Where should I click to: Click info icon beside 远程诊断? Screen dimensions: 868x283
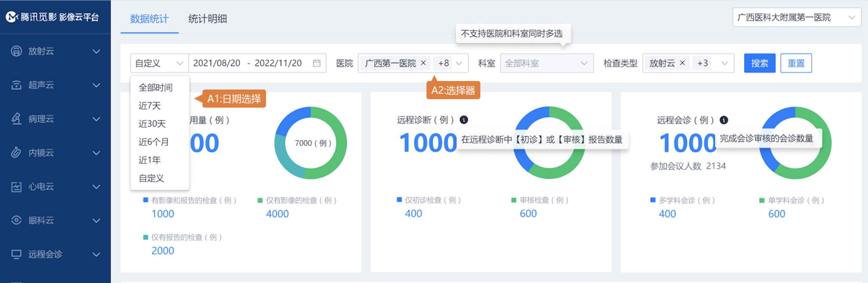[x=464, y=120]
